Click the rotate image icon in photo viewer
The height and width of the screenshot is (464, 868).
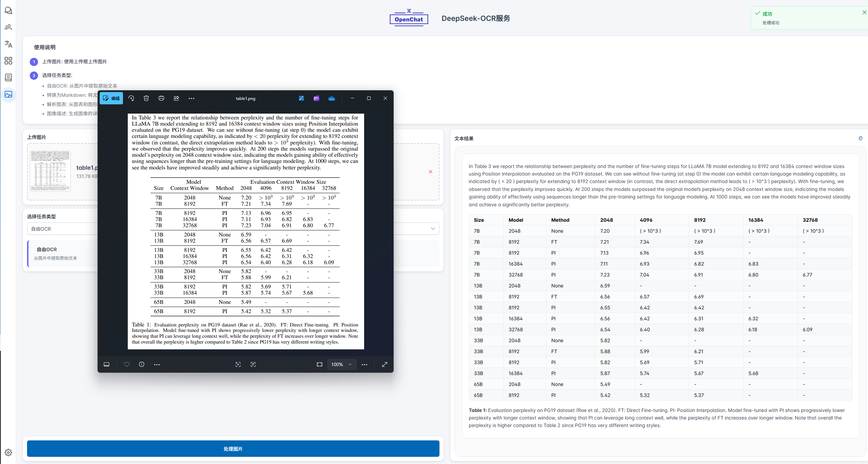(131, 99)
